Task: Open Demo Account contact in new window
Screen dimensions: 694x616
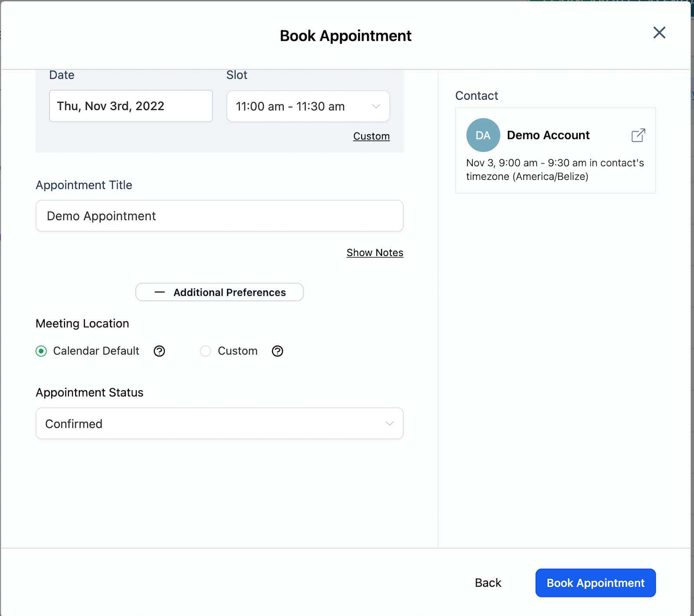Action: [x=638, y=135]
